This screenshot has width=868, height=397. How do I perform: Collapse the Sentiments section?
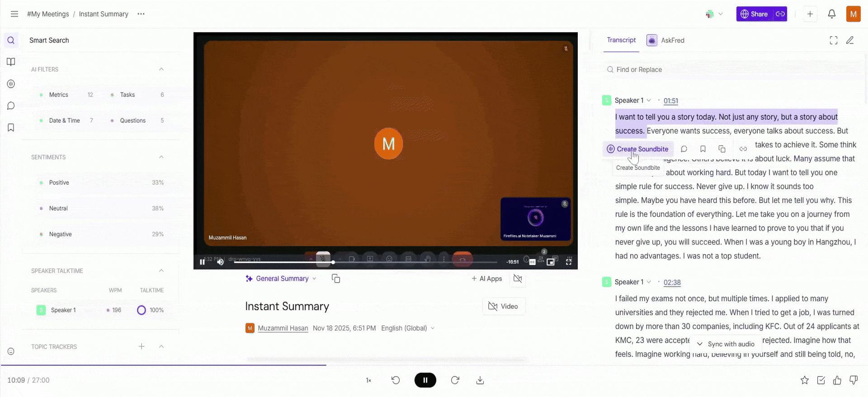pyautogui.click(x=161, y=157)
